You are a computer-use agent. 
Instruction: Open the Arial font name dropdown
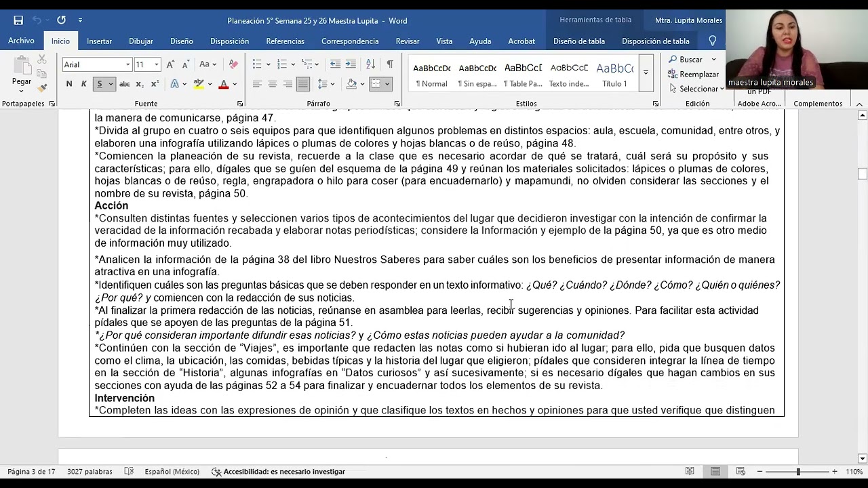[127, 64]
